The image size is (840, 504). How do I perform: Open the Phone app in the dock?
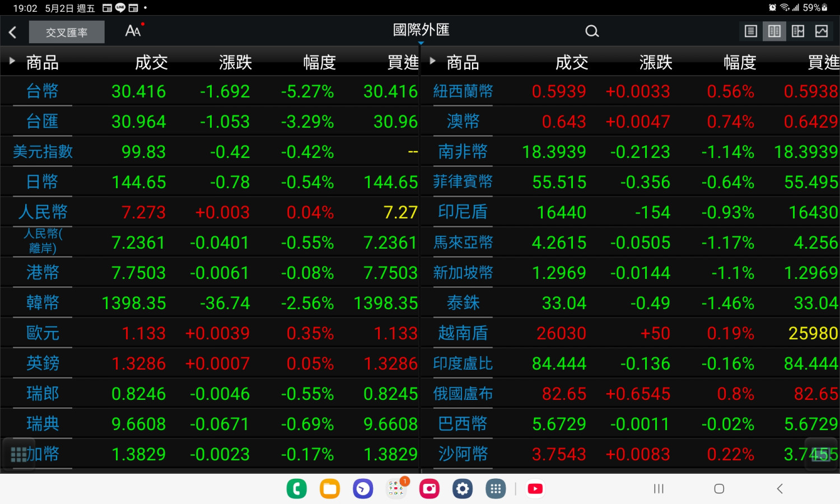[x=297, y=489]
